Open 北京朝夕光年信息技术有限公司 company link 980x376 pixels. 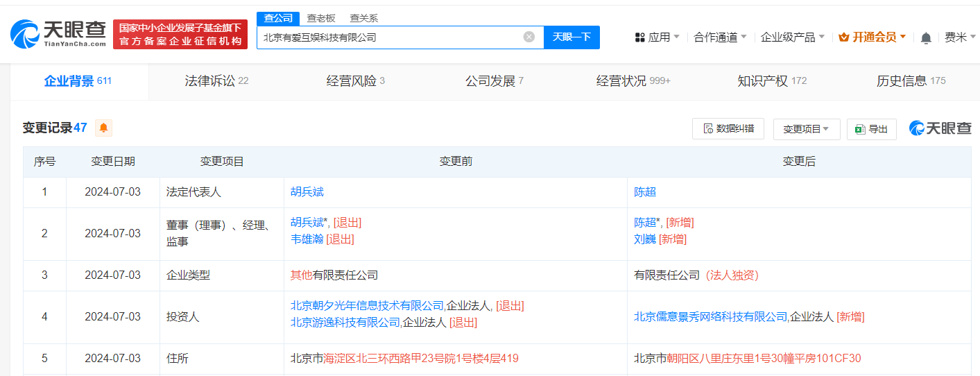coord(367,306)
